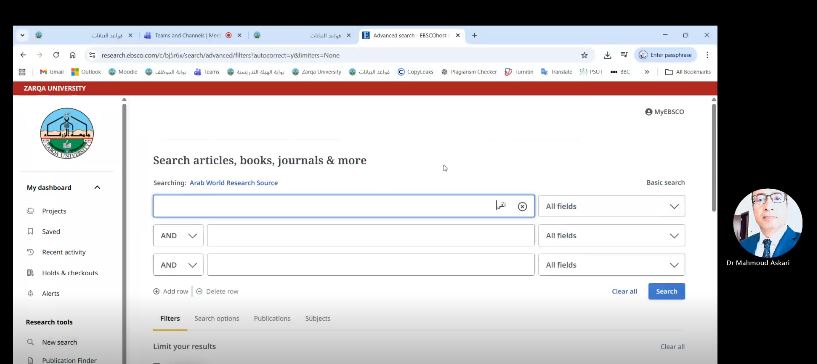Click the browser address bar URL

tap(220, 55)
